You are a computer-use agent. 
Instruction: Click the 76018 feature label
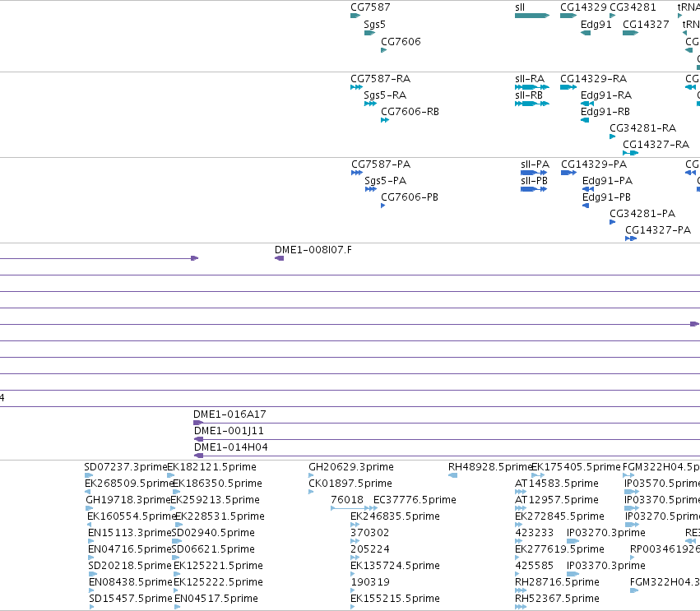347,500
